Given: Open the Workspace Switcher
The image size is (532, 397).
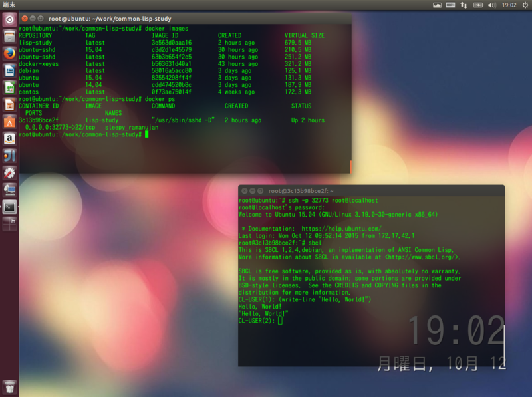Looking at the screenshot, I should (x=9, y=224).
